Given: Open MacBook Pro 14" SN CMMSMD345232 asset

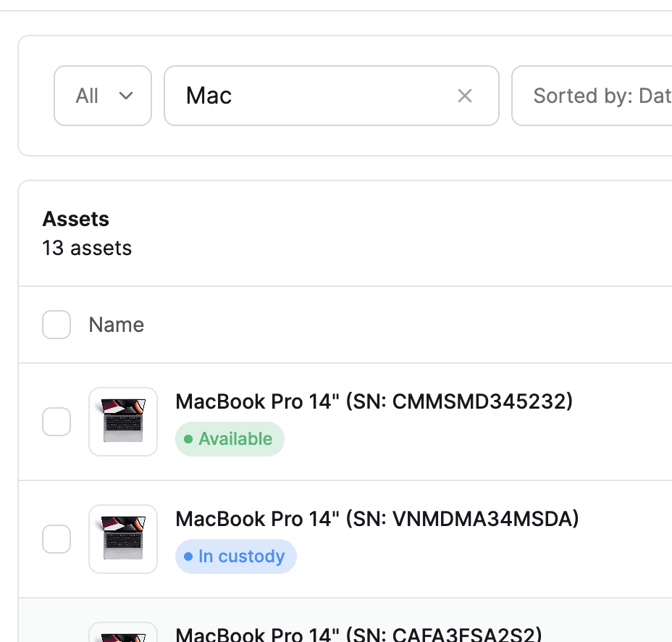Looking at the screenshot, I should pyautogui.click(x=374, y=402).
